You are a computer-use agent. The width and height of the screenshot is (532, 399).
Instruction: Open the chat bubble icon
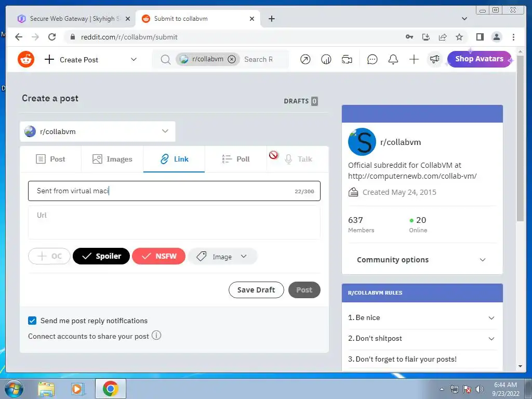point(372,60)
